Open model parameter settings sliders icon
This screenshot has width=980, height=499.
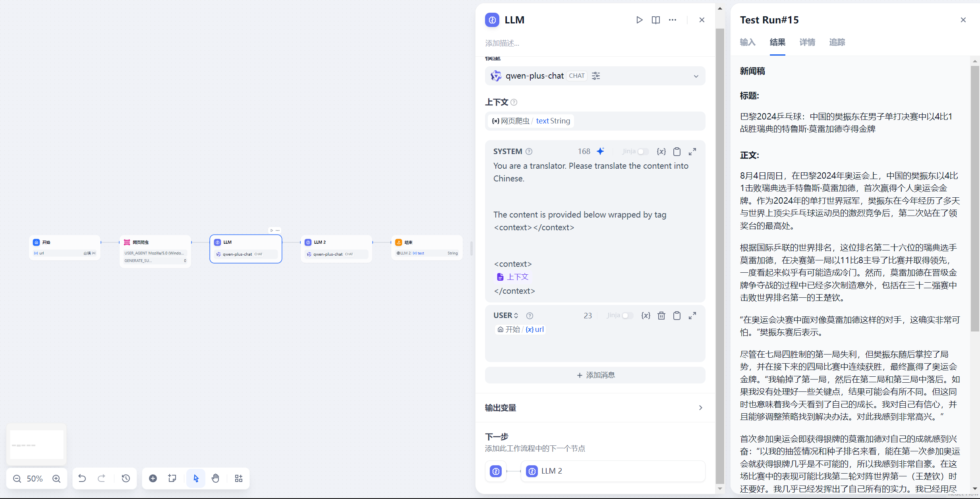[596, 76]
